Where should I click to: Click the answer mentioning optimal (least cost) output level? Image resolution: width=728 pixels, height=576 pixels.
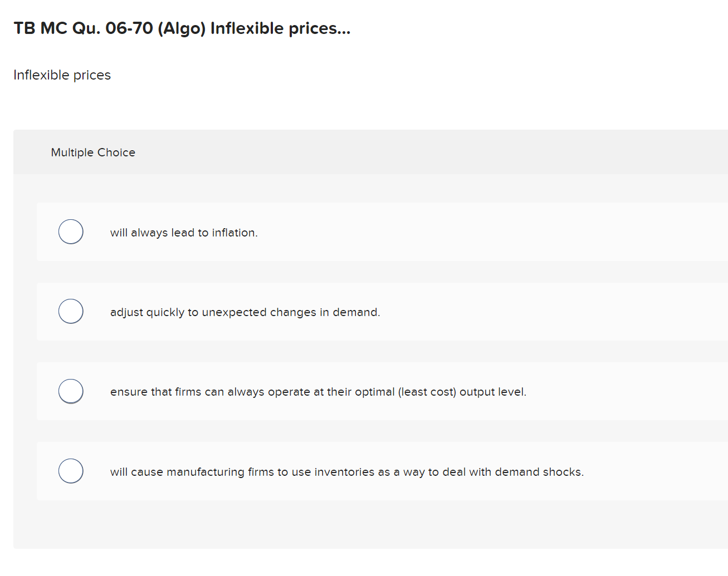tap(318, 392)
